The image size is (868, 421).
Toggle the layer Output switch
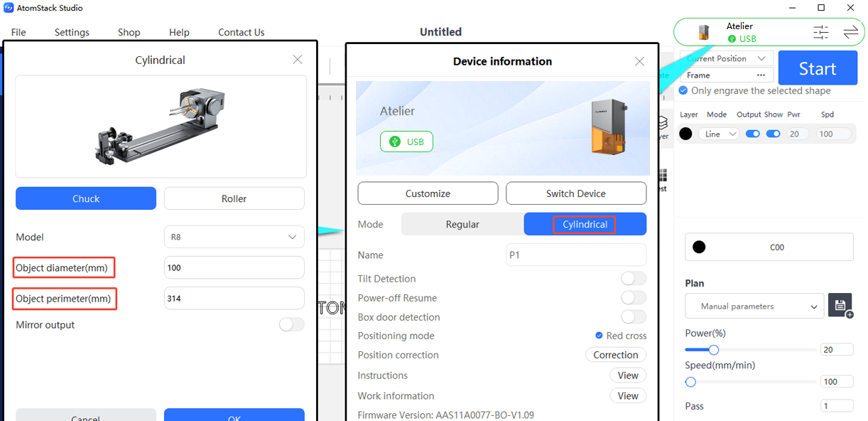tap(752, 134)
